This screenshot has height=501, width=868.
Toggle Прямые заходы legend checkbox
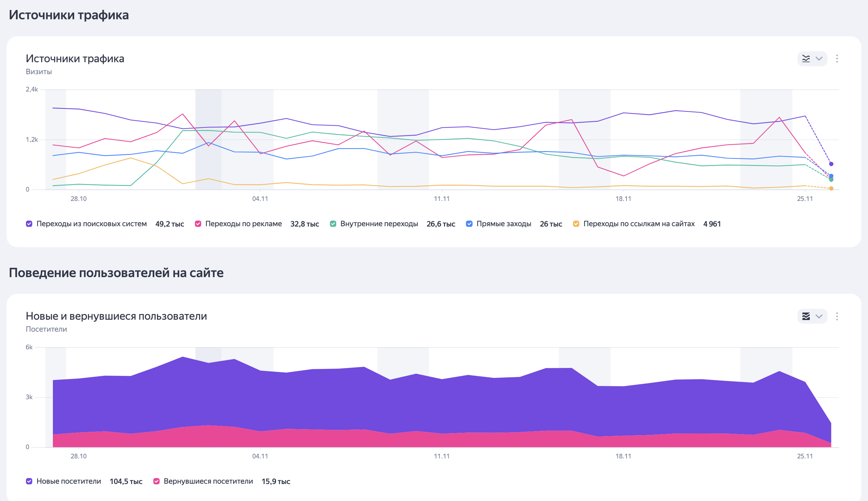[x=469, y=224]
